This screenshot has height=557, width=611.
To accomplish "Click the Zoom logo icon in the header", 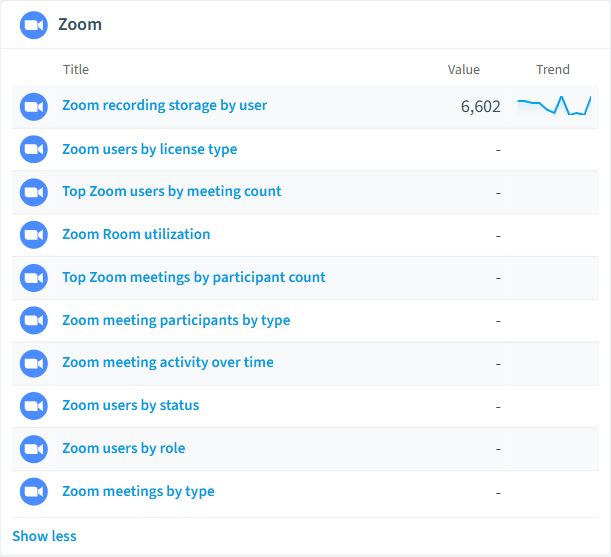I will coord(34,25).
